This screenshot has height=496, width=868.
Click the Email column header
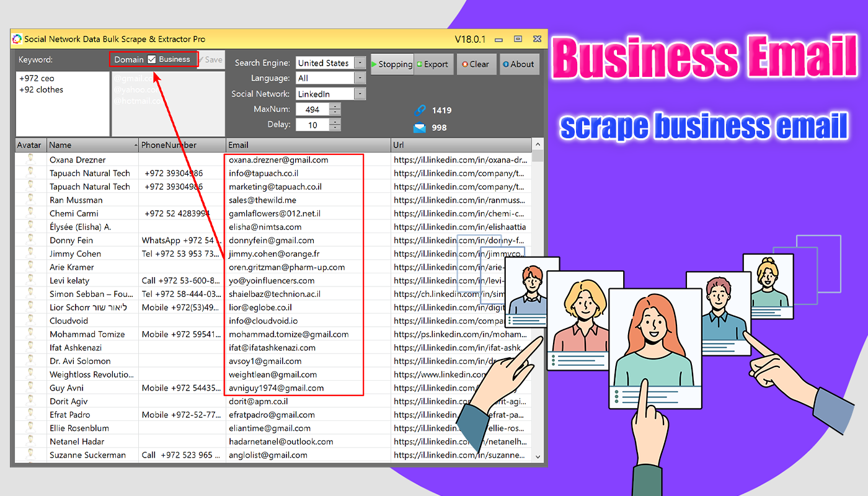[x=308, y=145]
